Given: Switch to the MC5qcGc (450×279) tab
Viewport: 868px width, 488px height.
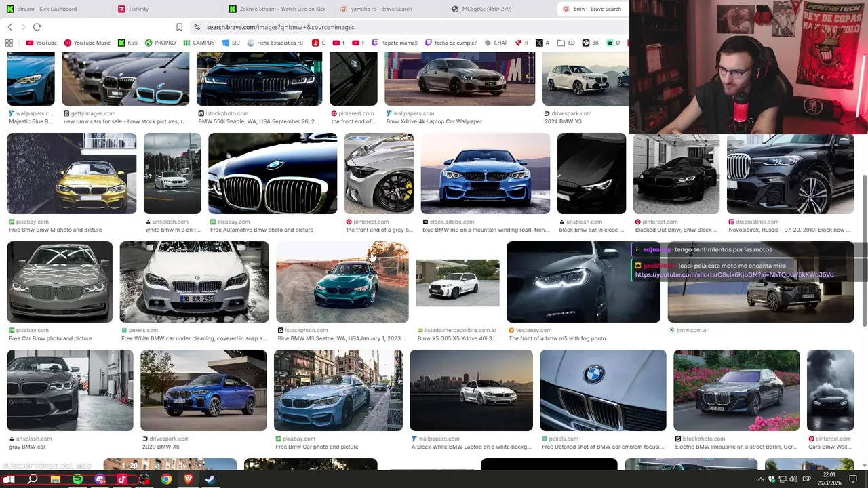Looking at the screenshot, I should pyautogui.click(x=500, y=9).
